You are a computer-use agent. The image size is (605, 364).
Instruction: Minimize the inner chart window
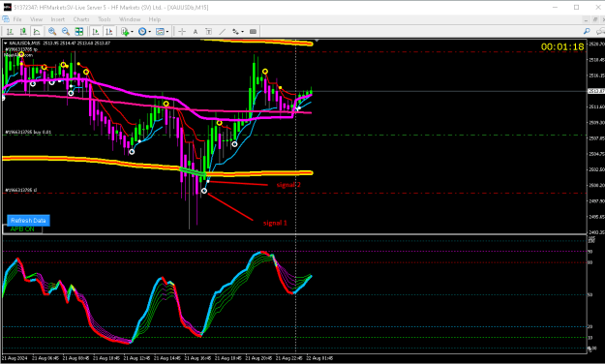[586, 19]
